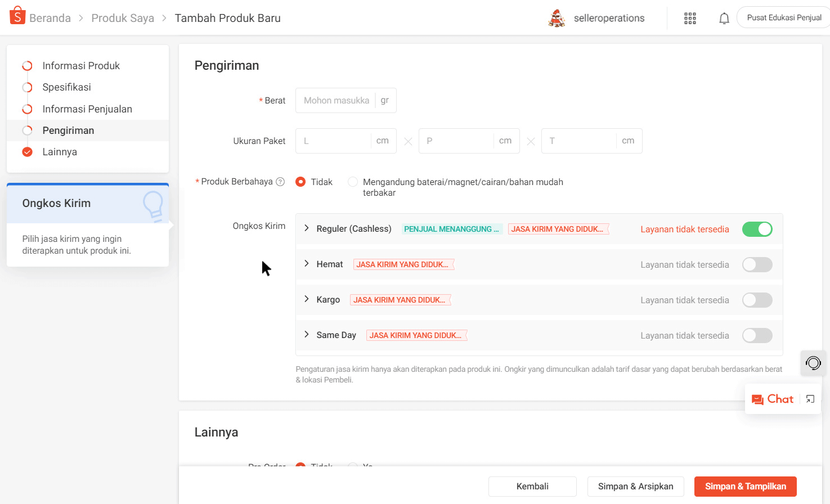
Task: Click the Produk Berbahaya help icon
Action: coord(280,181)
